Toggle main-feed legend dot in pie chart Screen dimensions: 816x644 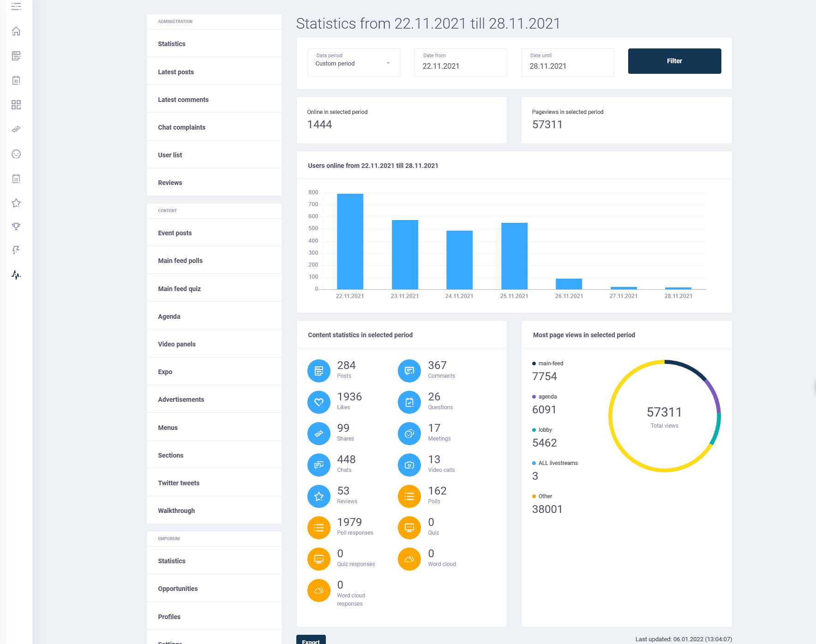534,364
